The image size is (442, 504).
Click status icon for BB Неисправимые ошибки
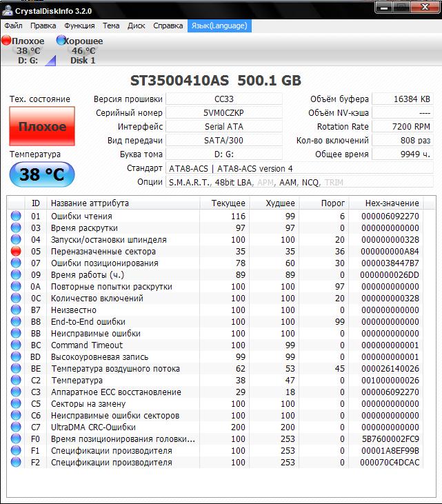pyautogui.click(x=16, y=333)
